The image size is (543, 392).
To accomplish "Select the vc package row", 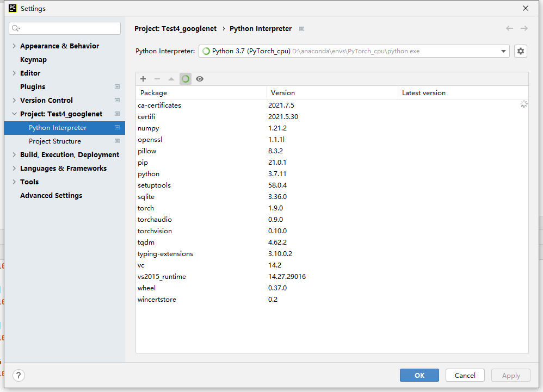I will coord(332,265).
